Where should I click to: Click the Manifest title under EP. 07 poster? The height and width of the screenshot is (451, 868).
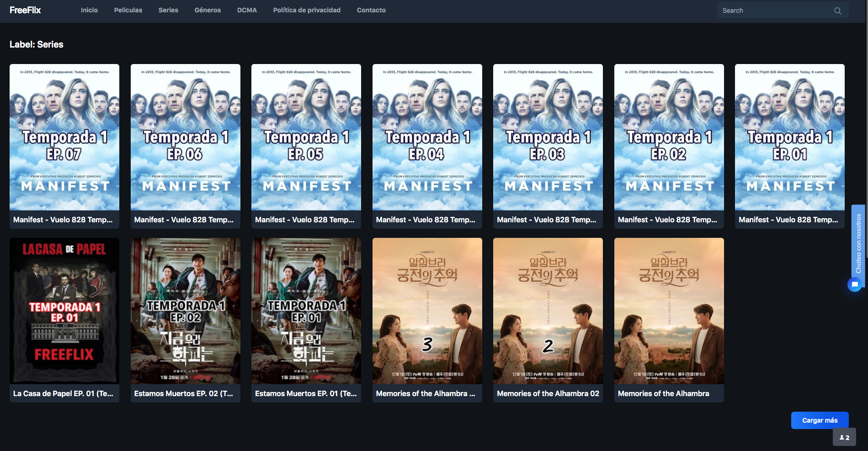click(63, 220)
